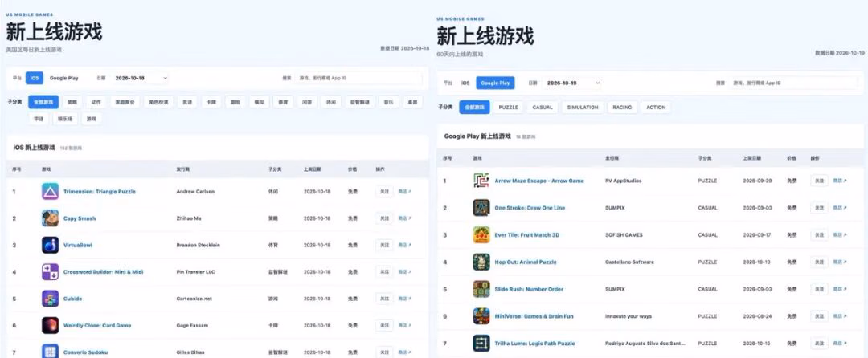Focus the search field in the right panel

[x=792, y=83]
